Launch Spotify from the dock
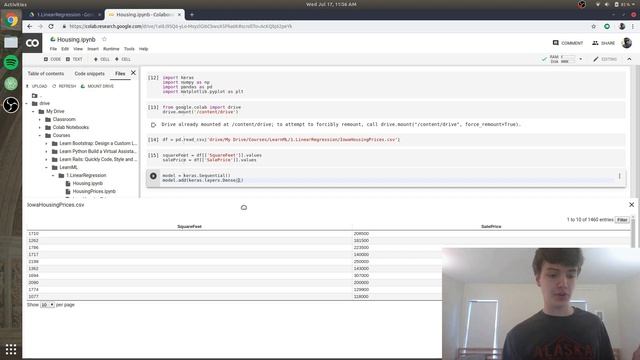640x360 pixels. click(x=11, y=62)
